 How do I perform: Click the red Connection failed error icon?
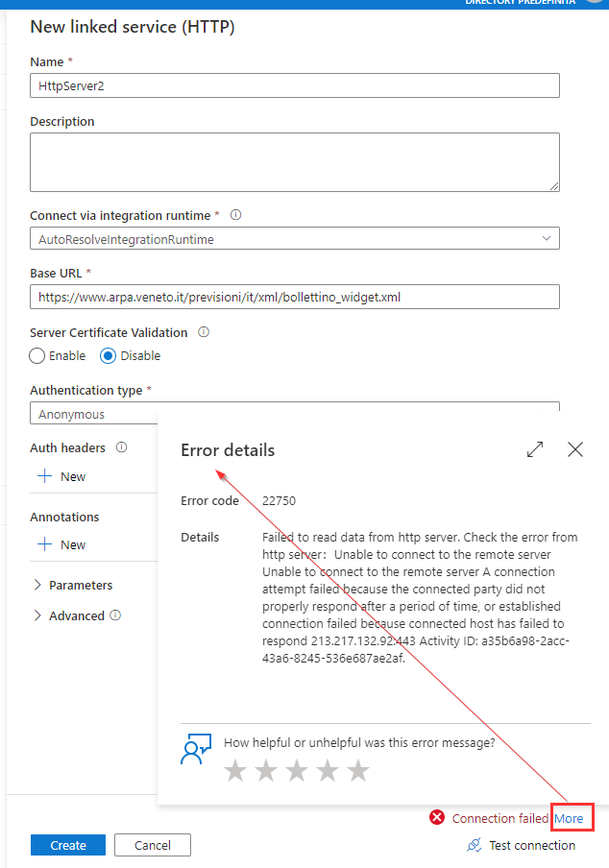437,817
